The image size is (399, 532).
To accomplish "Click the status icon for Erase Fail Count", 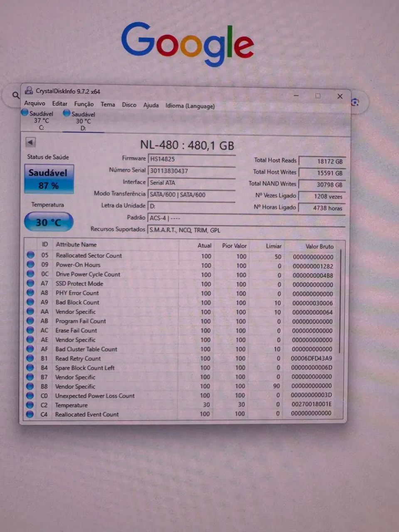I will 30,330.
